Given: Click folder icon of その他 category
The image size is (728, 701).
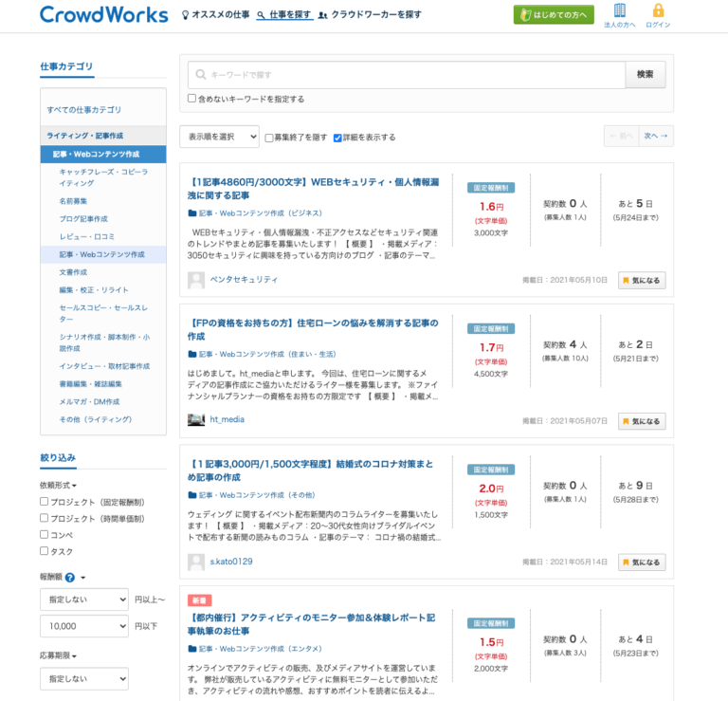Looking at the screenshot, I should (x=192, y=495).
